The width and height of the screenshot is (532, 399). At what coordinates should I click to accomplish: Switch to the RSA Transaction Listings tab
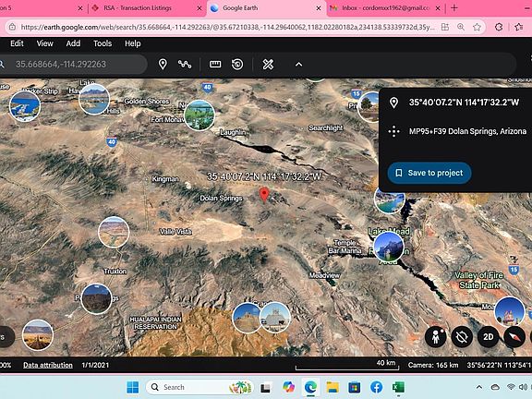pos(146,7)
